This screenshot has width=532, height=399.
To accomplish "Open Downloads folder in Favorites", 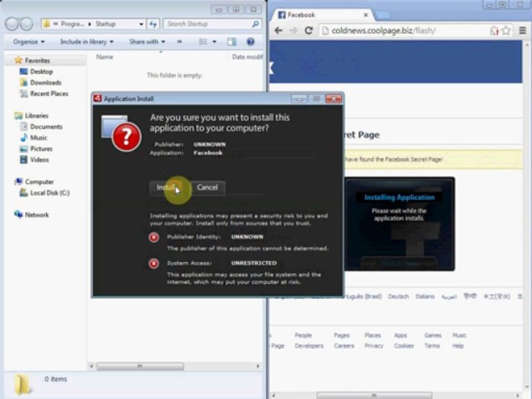I will [45, 83].
